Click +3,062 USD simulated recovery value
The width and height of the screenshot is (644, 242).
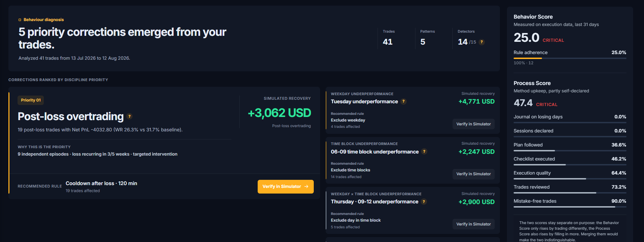pos(279,113)
